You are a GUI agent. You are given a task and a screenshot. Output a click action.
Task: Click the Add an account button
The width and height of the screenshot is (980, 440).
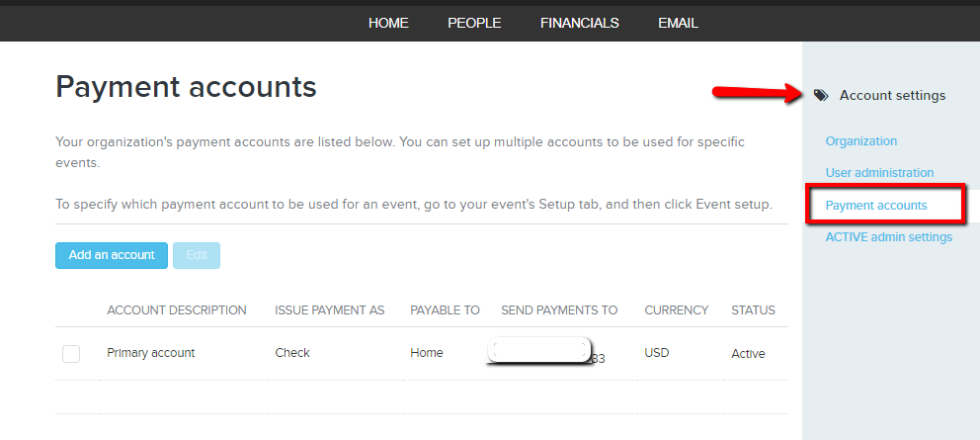(x=112, y=255)
